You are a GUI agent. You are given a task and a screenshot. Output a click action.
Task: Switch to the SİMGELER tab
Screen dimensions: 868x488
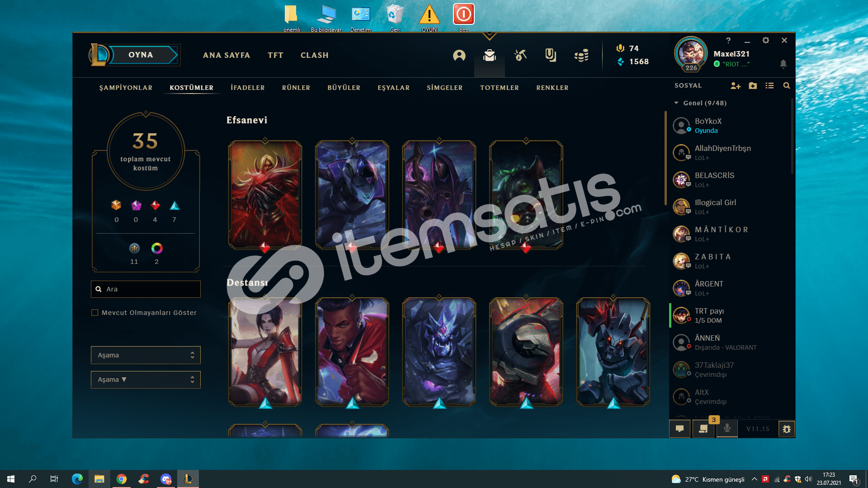point(445,88)
